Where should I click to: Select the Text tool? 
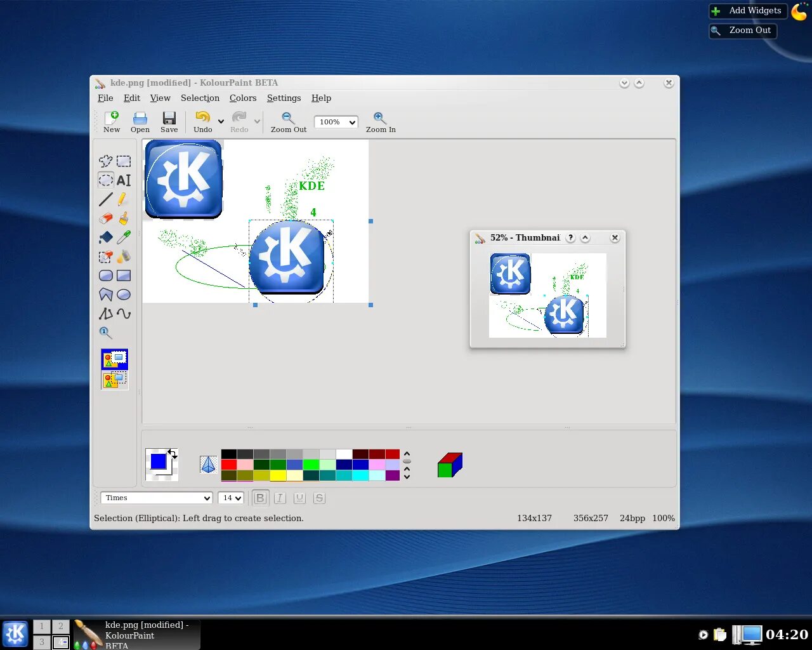click(x=124, y=180)
